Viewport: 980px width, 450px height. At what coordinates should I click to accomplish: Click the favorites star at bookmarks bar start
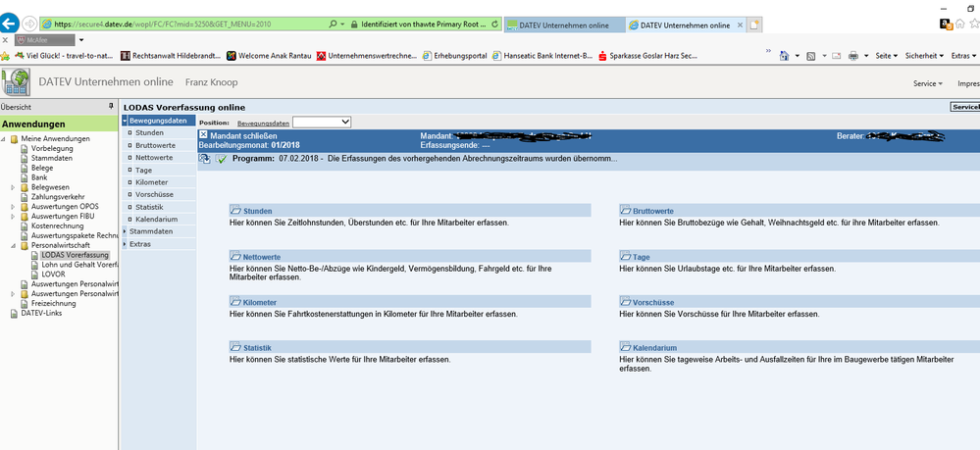[x=6, y=56]
